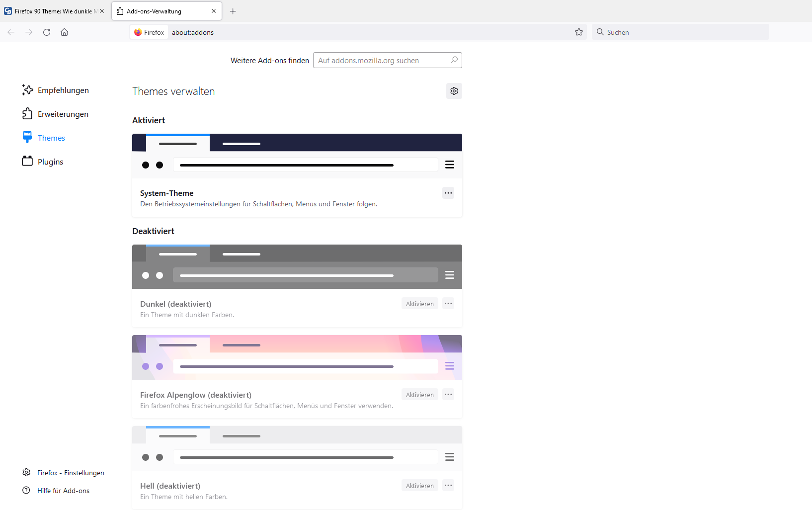The height and width of the screenshot is (510, 812).
Task: Open more options for Firefox Alpenglow
Action: pyautogui.click(x=448, y=395)
